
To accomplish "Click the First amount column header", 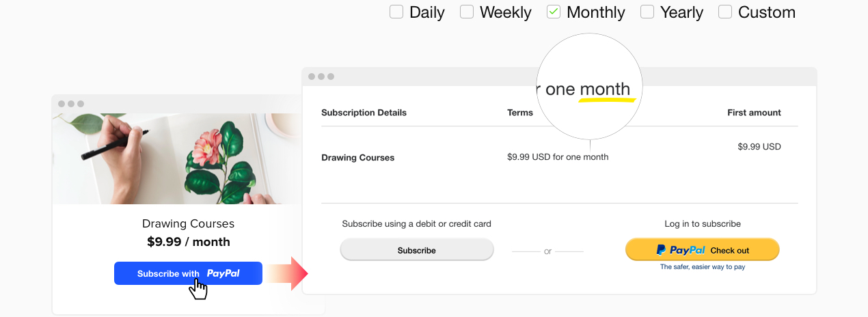I will 754,113.
